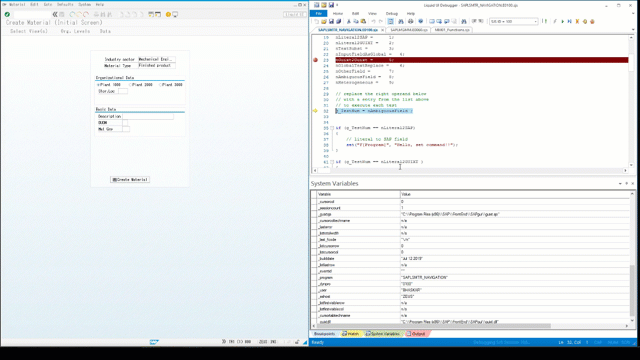Image resolution: width=640 pixels, height=360 pixels.
Task: Click the SAP create new session icon
Action: click(151, 14)
